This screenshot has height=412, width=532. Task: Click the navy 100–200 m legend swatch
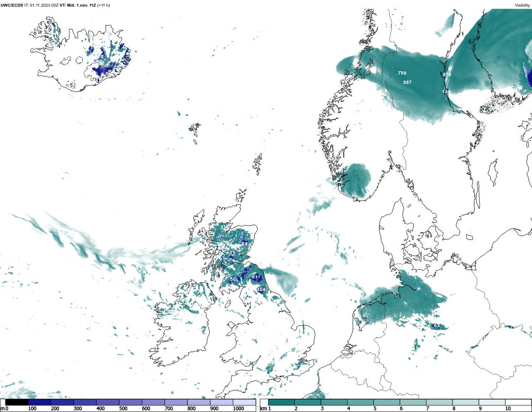click(39, 402)
